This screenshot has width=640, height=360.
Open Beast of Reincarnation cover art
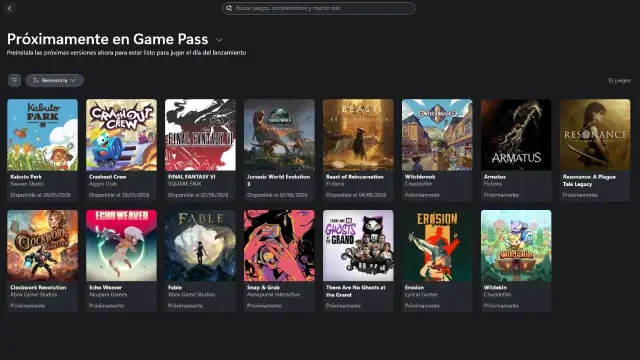click(358, 135)
